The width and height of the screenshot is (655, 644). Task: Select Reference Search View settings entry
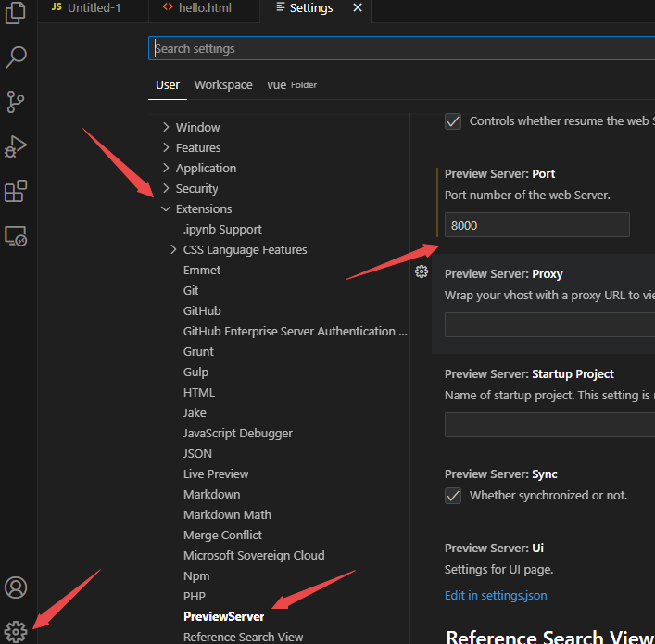point(243,638)
